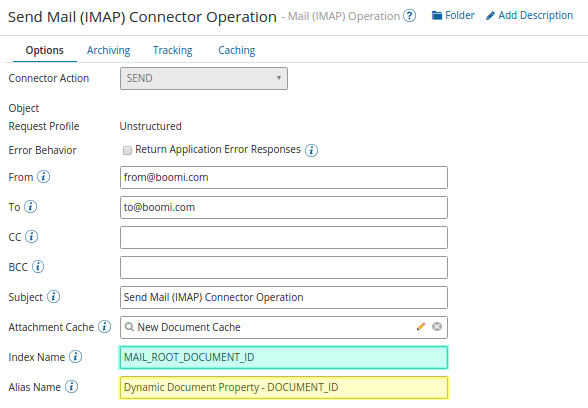The width and height of the screenshot is (588, 408).
Task: Switch to the Caching tab
Action: coord(237,50)
